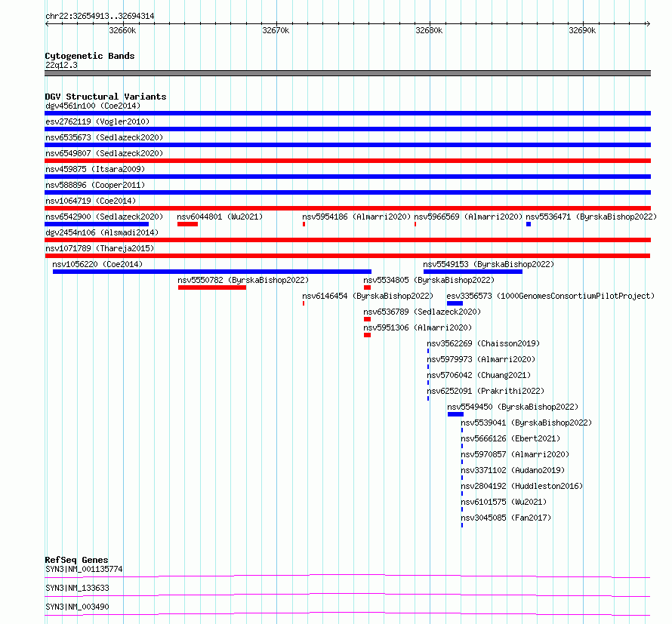672x624 pixels.
Task: Click the Cytogenetic Bands track title
Action: click(90, 56)
